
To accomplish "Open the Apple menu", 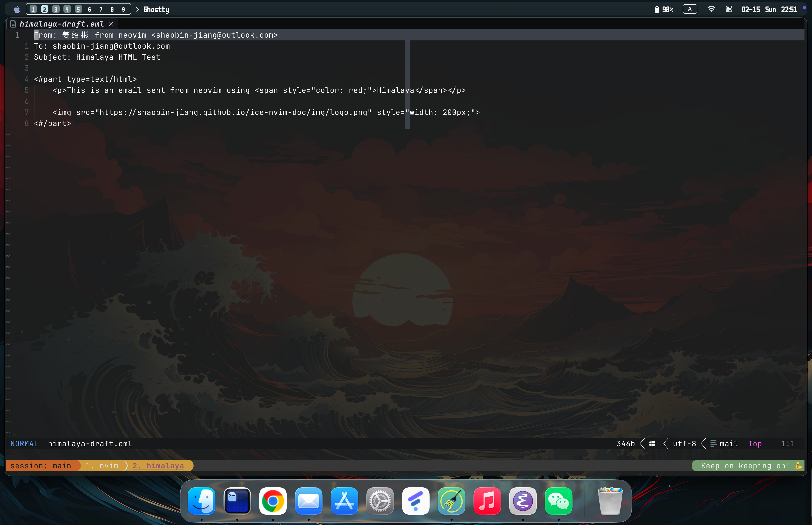I will [x=17, y=9].
